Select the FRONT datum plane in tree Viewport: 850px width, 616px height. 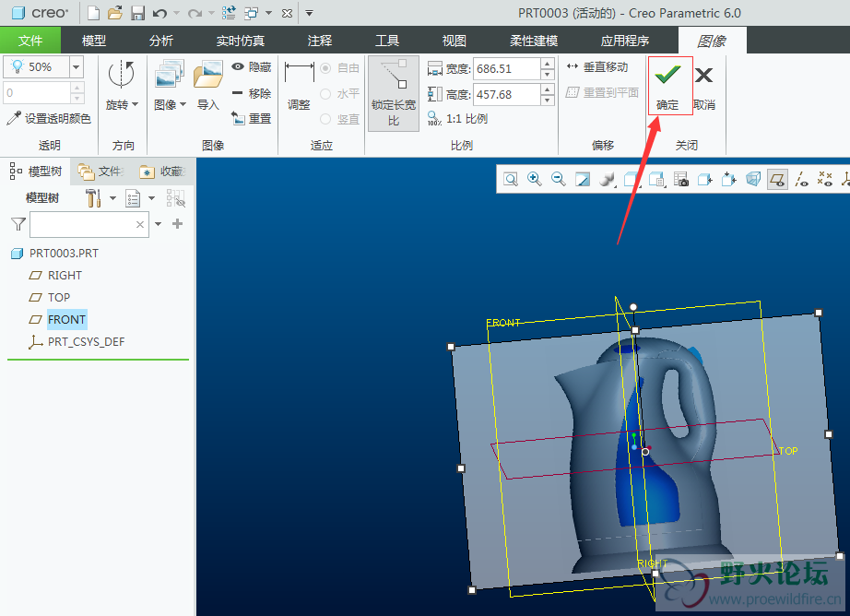tap(66, 319)
